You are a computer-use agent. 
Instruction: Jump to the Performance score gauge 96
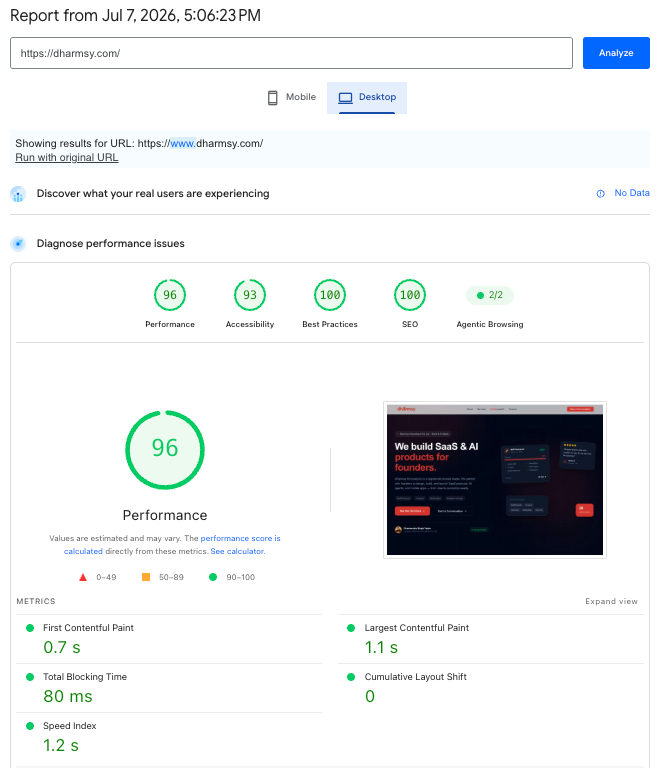tap(170, 295)
